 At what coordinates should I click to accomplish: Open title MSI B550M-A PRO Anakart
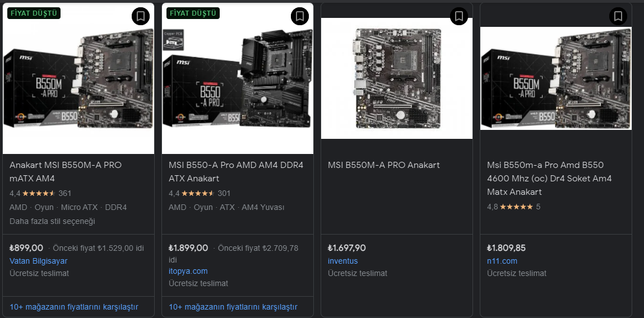point(383,165)
